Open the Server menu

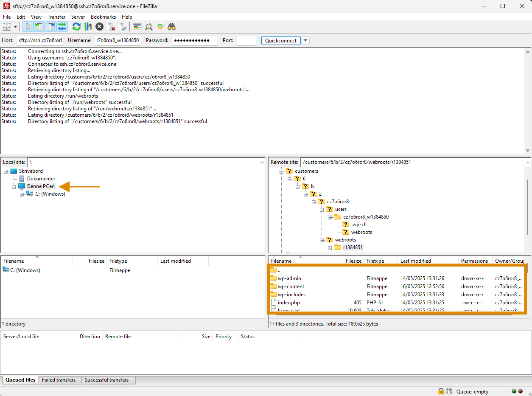[78, 17]
